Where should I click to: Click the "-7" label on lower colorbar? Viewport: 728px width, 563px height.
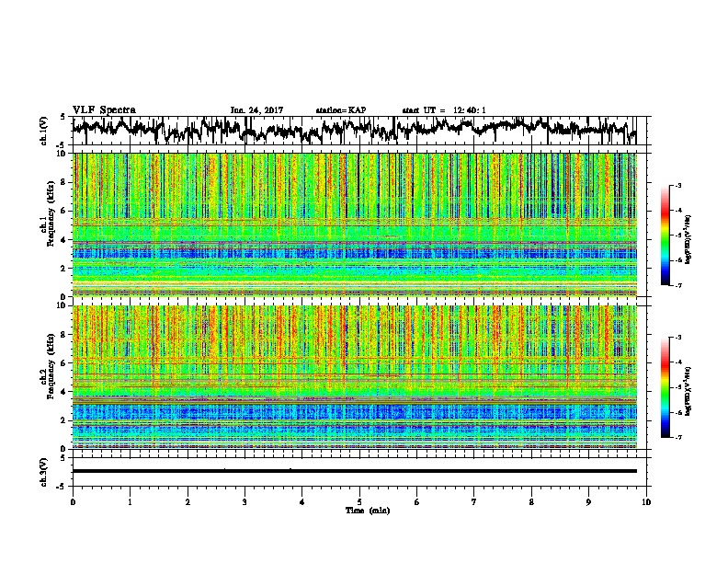pos(677,438)
